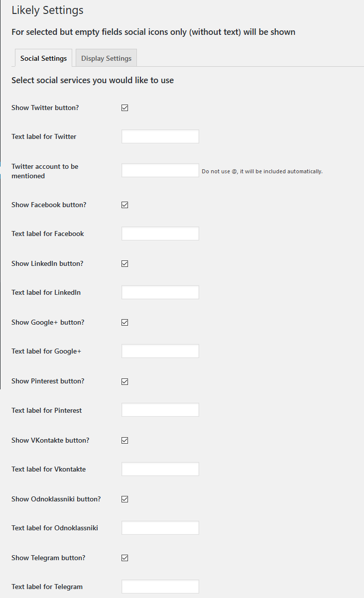
Task: Toggle the Show Google+ button checkbox
Action: click(125, 322)
